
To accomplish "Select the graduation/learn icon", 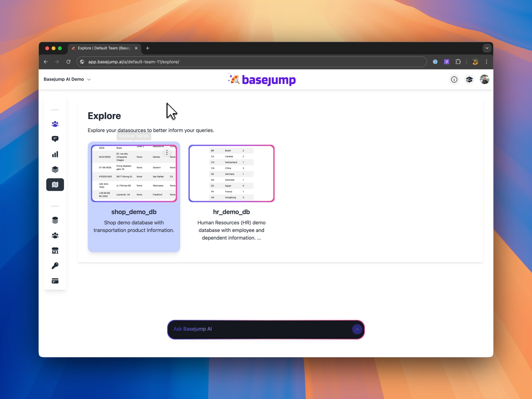I will click(x=469, y=79).
